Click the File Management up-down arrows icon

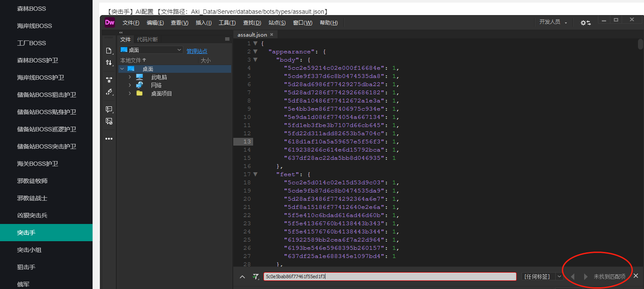tap(109, 63)
